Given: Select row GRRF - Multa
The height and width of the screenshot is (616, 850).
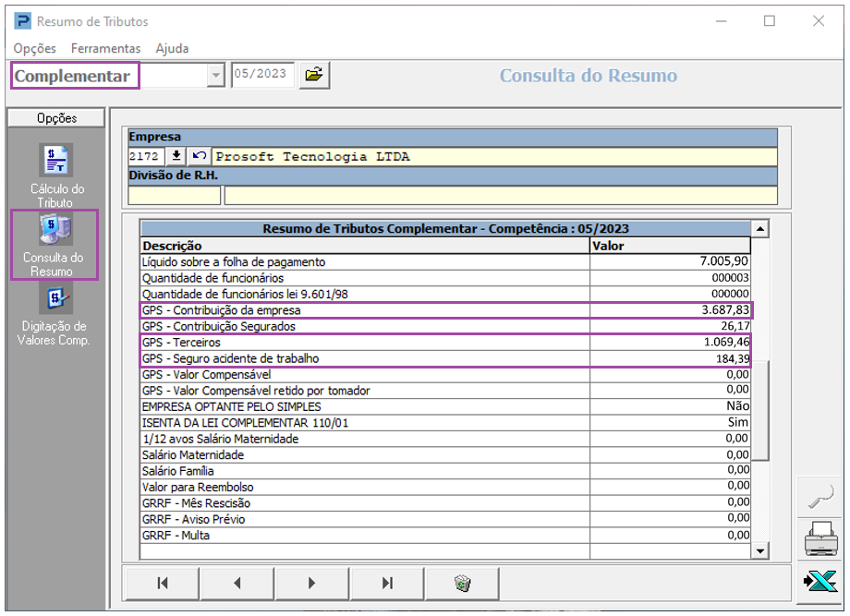Looking at the screenshot, I should coord(445,536).
